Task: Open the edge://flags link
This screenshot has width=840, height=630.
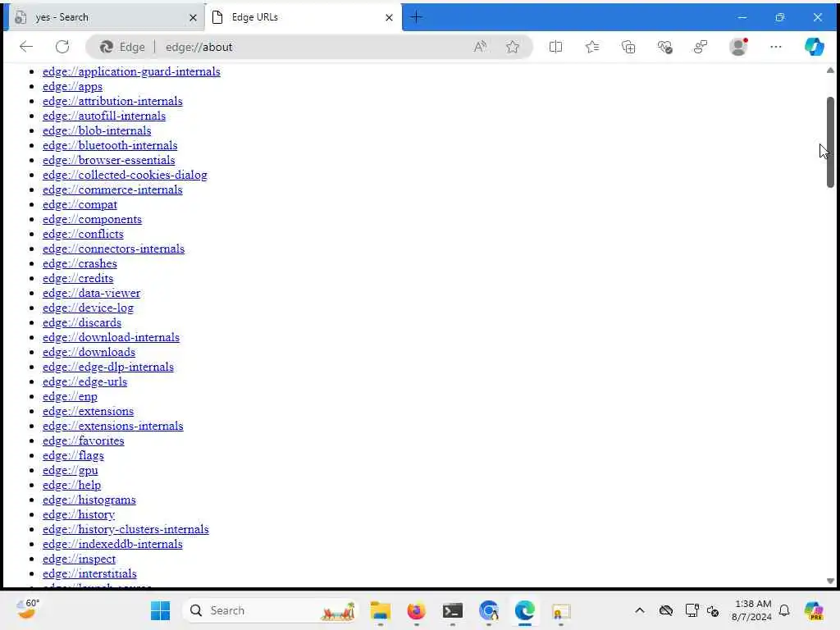Action: 73,456
